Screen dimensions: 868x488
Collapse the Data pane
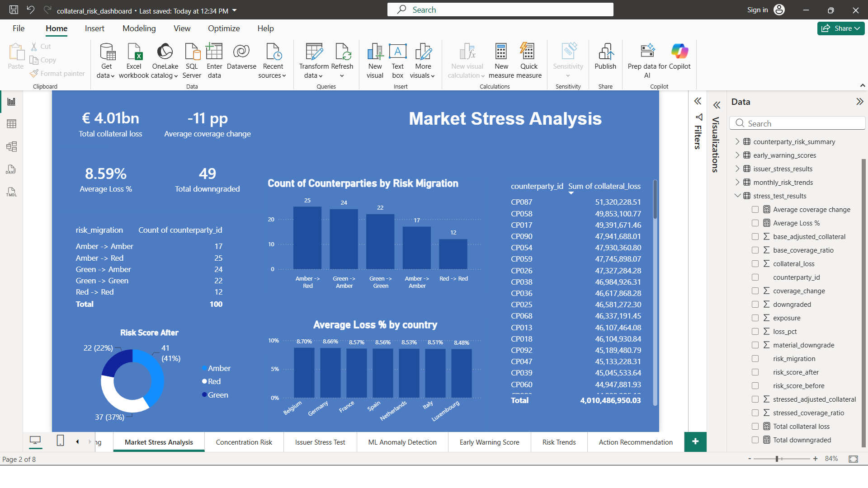click(859, 102)
